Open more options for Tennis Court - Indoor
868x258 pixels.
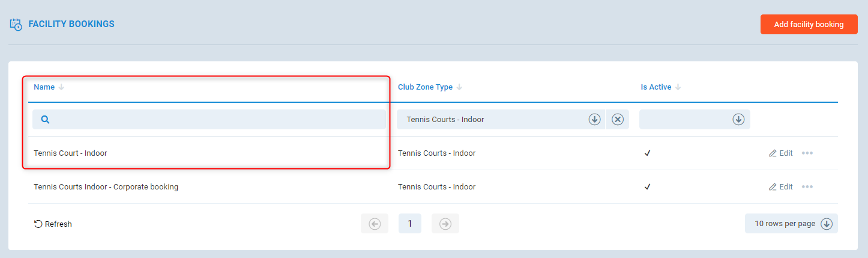point(807,153)
